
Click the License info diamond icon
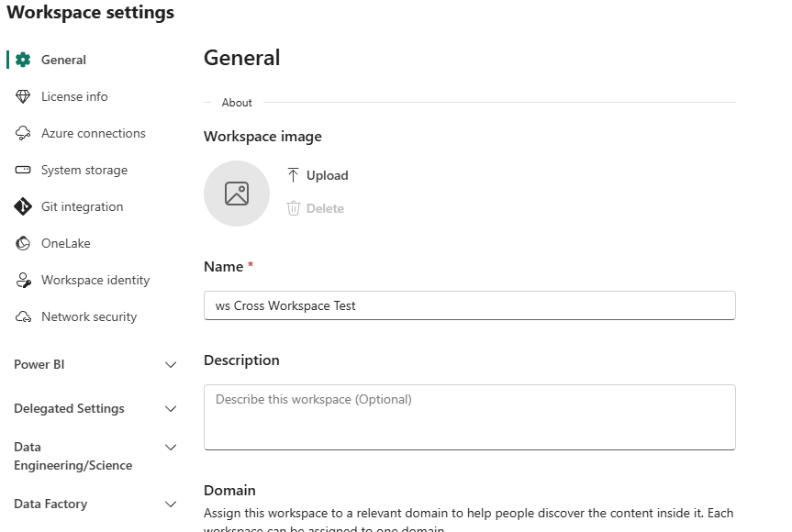click(23, 97)
